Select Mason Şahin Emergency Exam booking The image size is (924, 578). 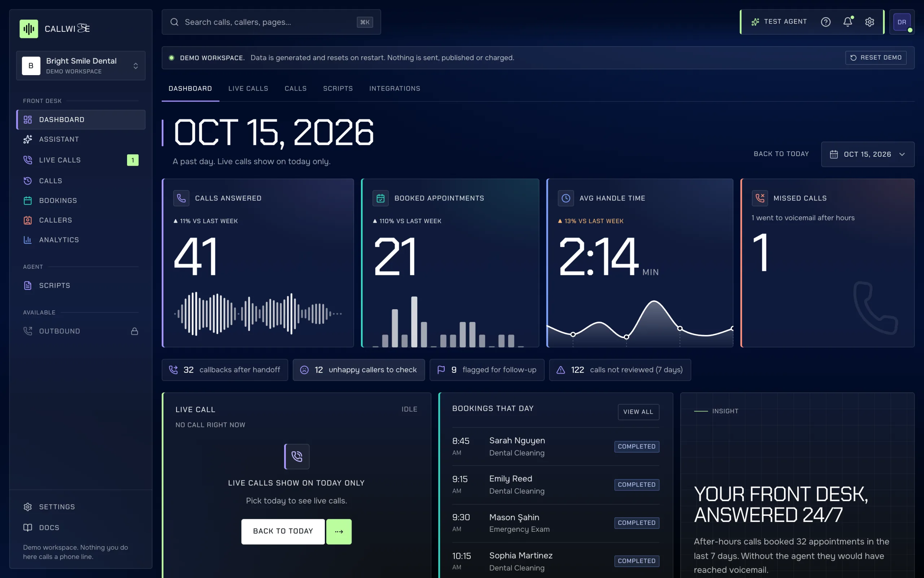(555, 523)
